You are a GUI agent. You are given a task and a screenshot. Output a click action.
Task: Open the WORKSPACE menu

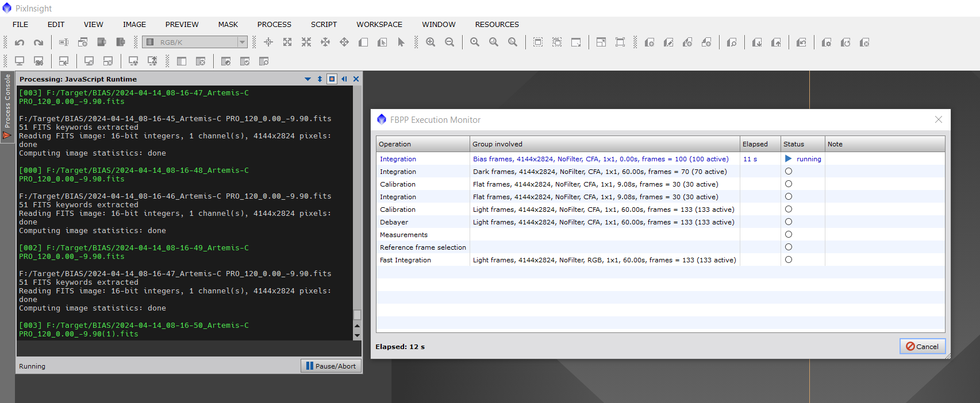click(x=379, y=24)
